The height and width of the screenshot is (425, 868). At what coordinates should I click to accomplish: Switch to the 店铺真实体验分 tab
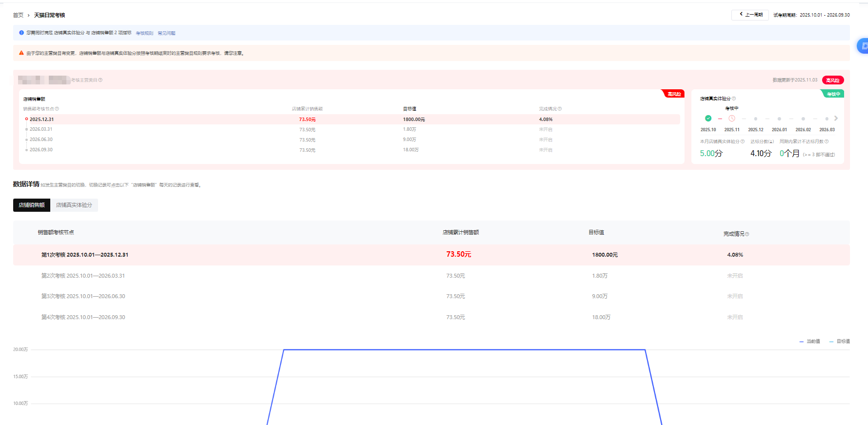click(74, 205)
